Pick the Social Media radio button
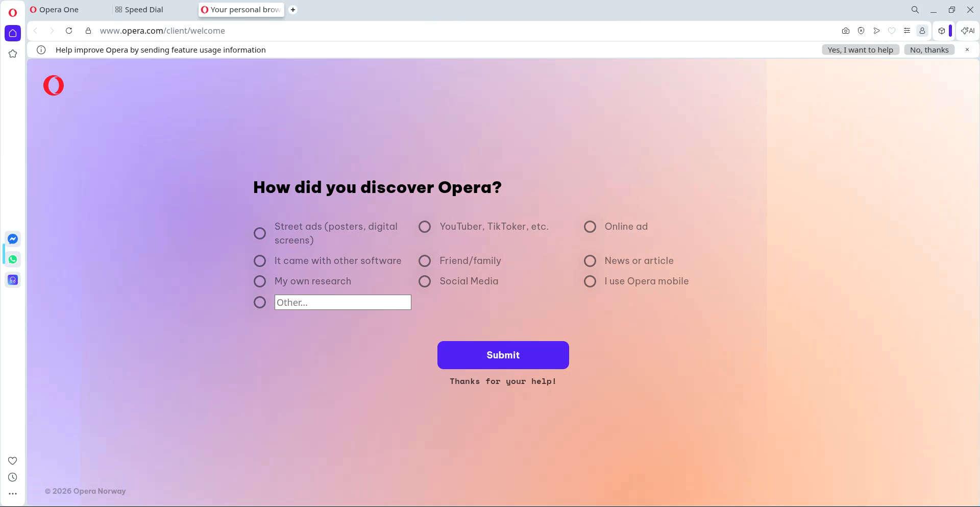Image resolution: width=980 pixels, height=507 pixels. tap(425, 281)
